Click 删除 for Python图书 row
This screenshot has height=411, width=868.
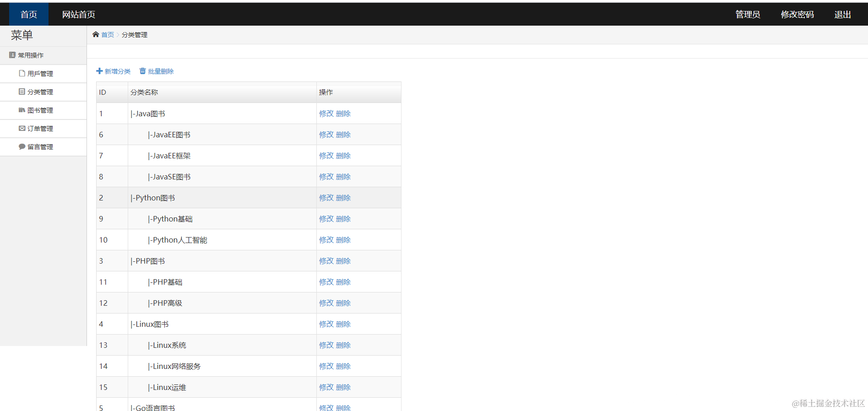click(x=343, y=198)
